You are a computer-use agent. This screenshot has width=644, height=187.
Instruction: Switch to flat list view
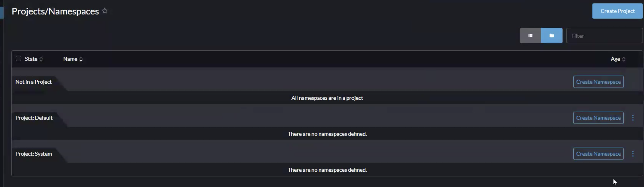530,35
